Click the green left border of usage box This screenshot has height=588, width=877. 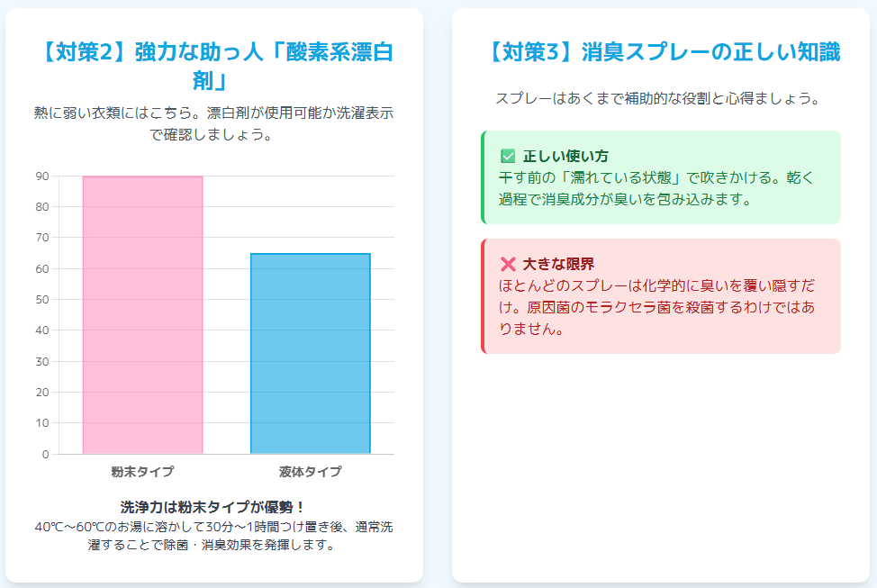(x=483, y=177)
